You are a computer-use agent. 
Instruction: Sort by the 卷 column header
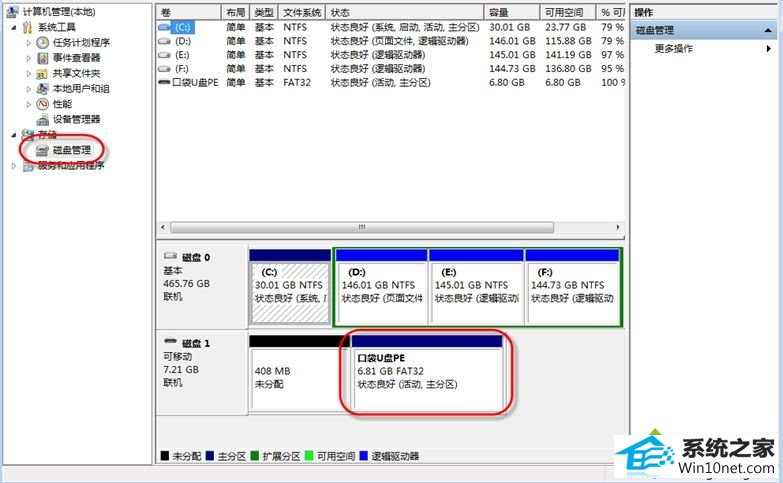188,12
